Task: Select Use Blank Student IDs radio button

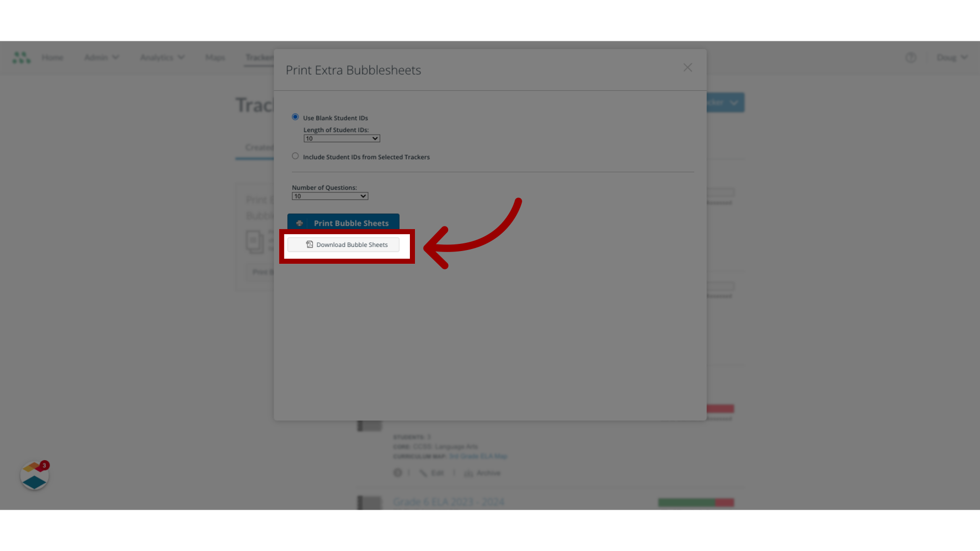Action: pyautogui.click(x=295, y=117)
